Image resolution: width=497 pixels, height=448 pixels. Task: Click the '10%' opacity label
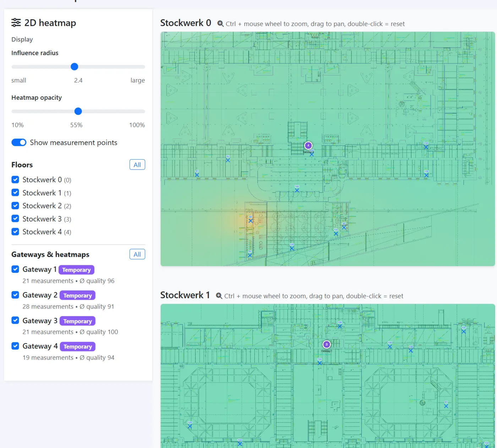pyautogui.click(x=17, y=125)
